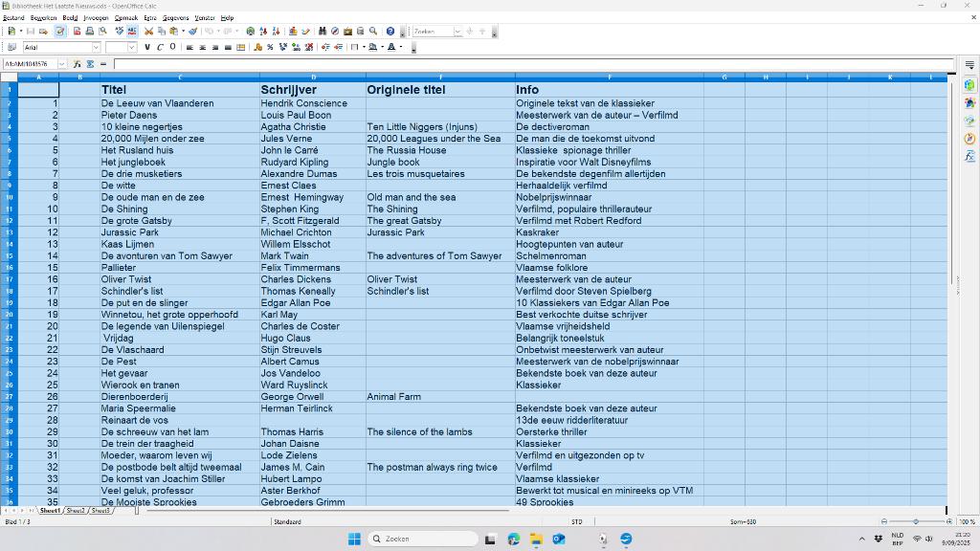Open the Functions fx panel in the sidebar
The height and width of the screenshot is (551, 980).
(x=969, y=156)
